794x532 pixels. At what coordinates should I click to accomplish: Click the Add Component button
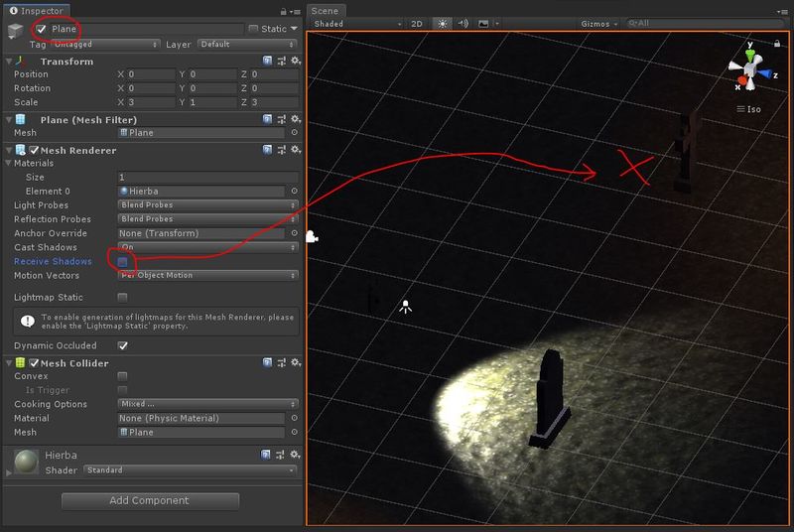150,501
